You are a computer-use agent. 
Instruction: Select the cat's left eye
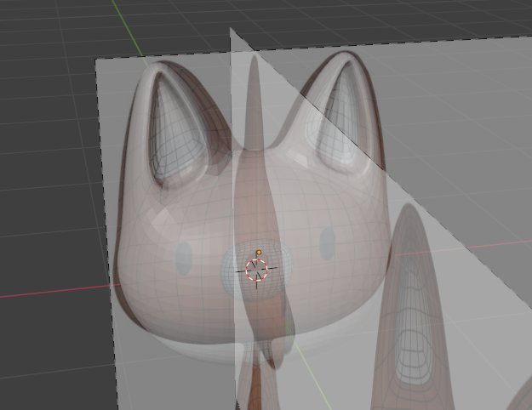point(183,255)
